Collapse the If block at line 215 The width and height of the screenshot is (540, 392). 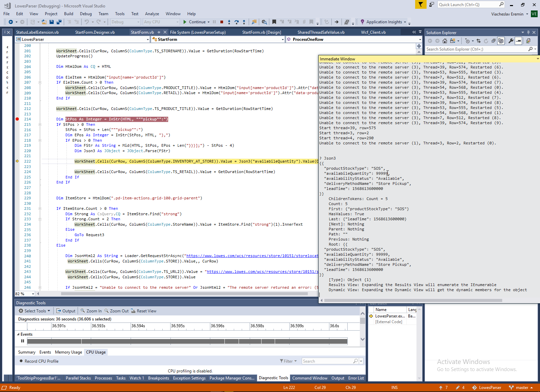pos(40,124)
